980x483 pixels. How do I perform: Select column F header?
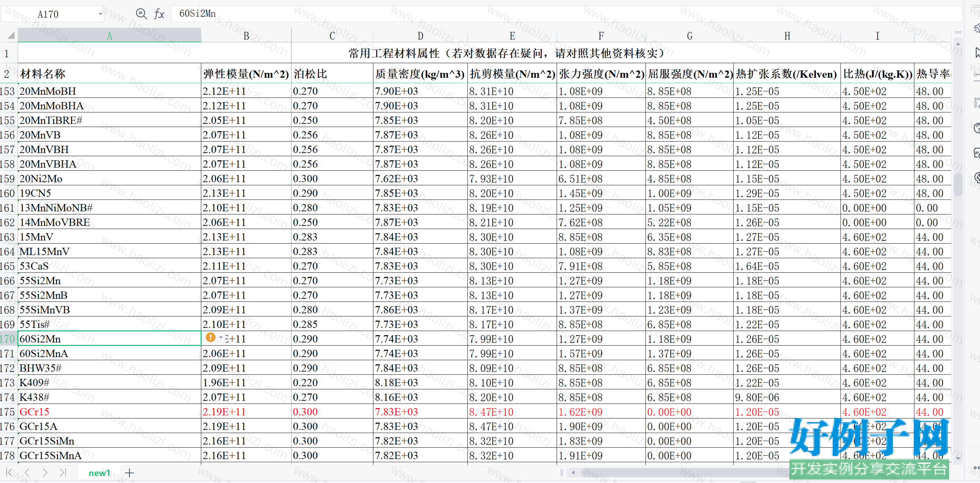[601, 36]
